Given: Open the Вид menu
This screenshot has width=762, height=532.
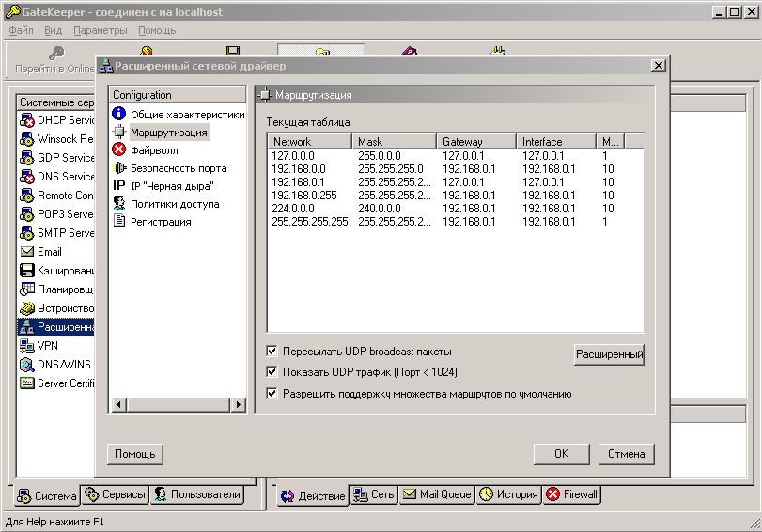Looking at the screenshot, I should [53, 30].
